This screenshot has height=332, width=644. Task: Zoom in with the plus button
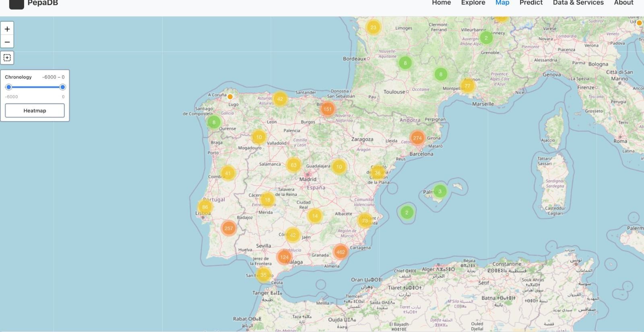7,29
